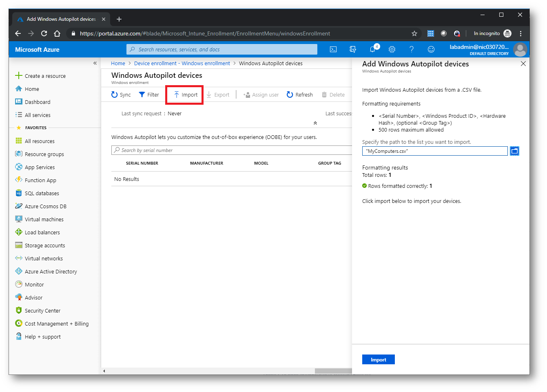Open directory and subscription filter icon
Image resolution: width=547 pixels, height=392 pixels.
click(353, 49)
